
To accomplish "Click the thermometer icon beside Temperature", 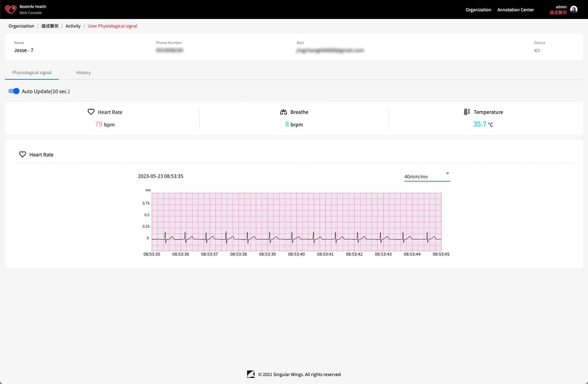I will tap(467, 112).
